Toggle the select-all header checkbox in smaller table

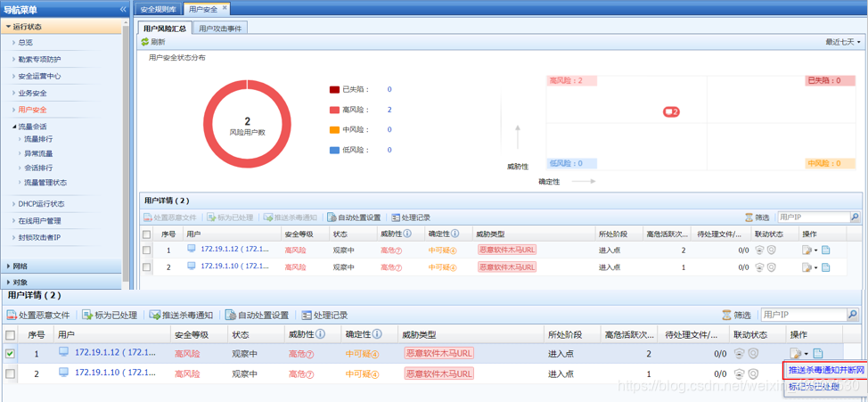[x=146, y=234]
